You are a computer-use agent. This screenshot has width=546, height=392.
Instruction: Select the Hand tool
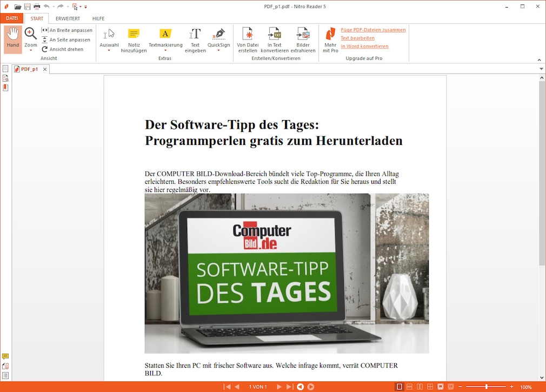(x=13, y=38)
